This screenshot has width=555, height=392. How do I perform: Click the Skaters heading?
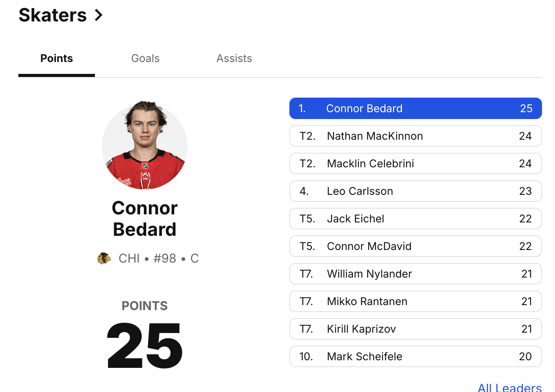pos(53,15)
